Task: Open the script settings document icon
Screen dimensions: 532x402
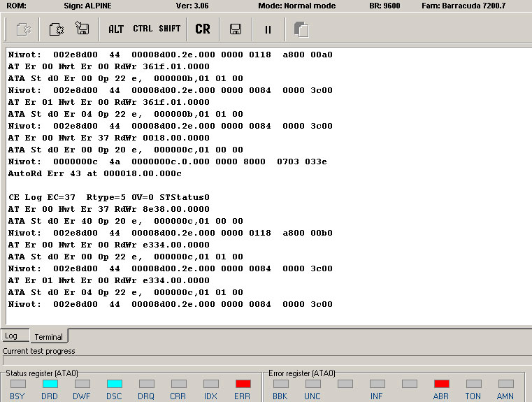Action: pos(57,29)
